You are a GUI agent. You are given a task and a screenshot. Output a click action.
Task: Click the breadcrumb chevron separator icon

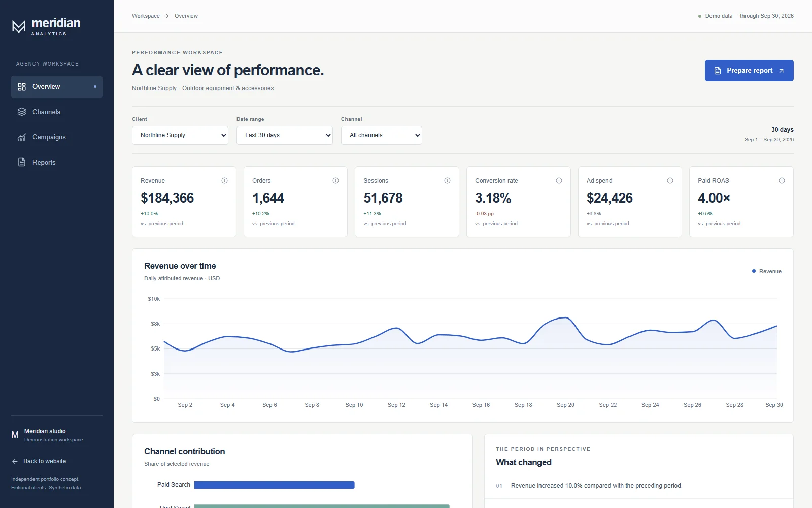(167, 16)
